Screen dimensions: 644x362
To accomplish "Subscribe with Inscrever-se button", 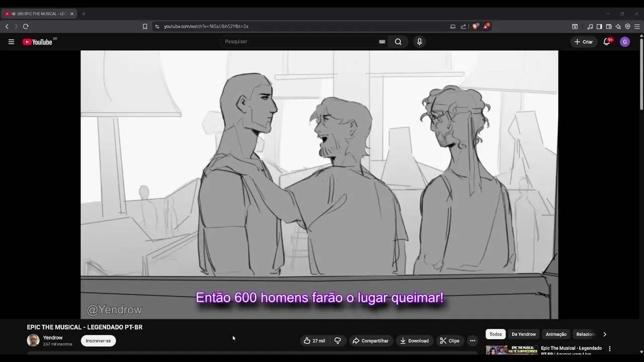I will coord(98,341).
